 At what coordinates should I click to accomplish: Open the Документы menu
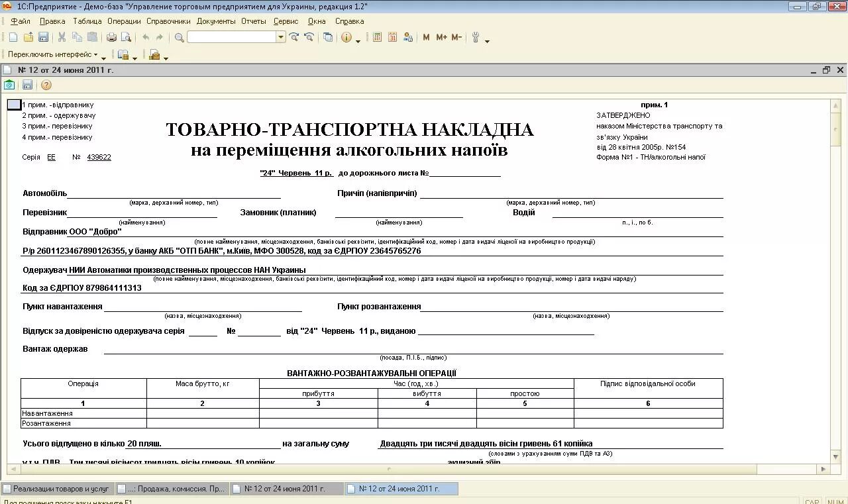[x=216, y=21]
